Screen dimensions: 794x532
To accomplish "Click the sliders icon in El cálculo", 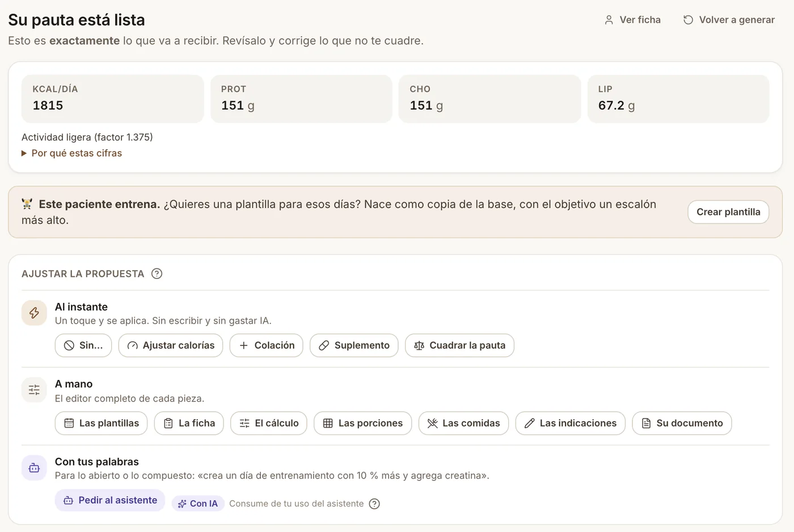I will 244,423.
